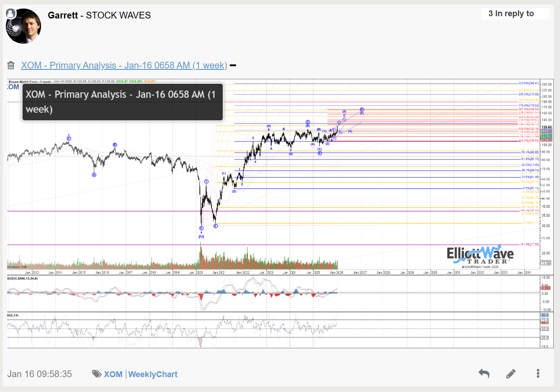Click the trash icon to delete chart
This screenshot has height=392, width=560.
pos(11,66)
